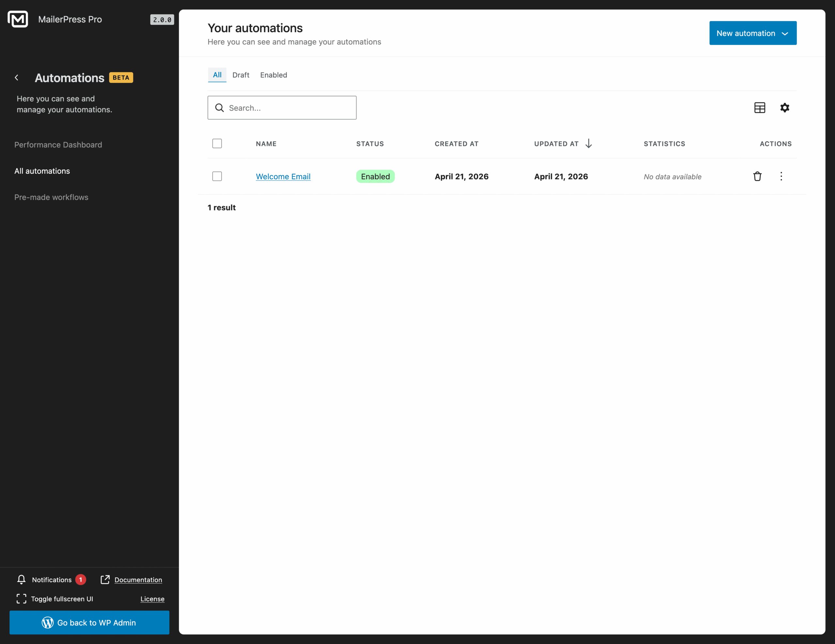Click Go back to WP Admin button
The image size is (835, 644).
[89, 622]
